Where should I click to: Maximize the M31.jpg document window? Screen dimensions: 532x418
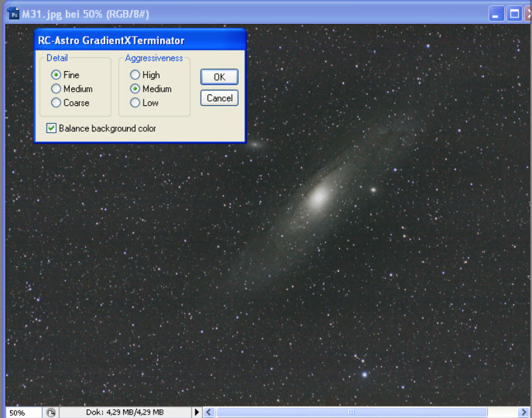pyautogui.click(x=514, y=13)
